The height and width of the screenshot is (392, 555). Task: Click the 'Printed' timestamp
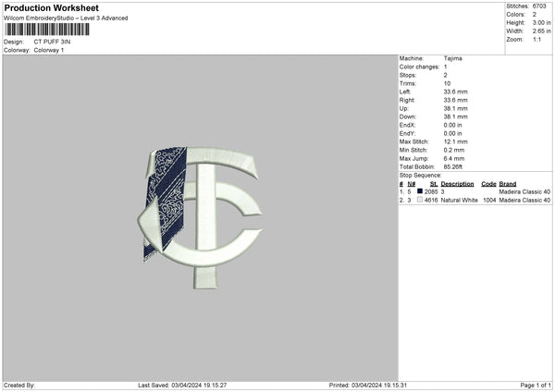(x=368, y=386)
